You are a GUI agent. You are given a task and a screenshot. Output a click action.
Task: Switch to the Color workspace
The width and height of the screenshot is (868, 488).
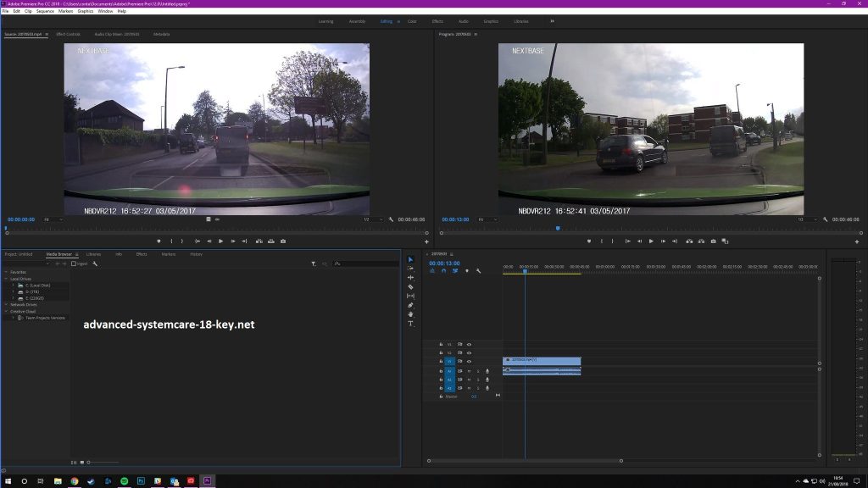click(x=412, y=21)
